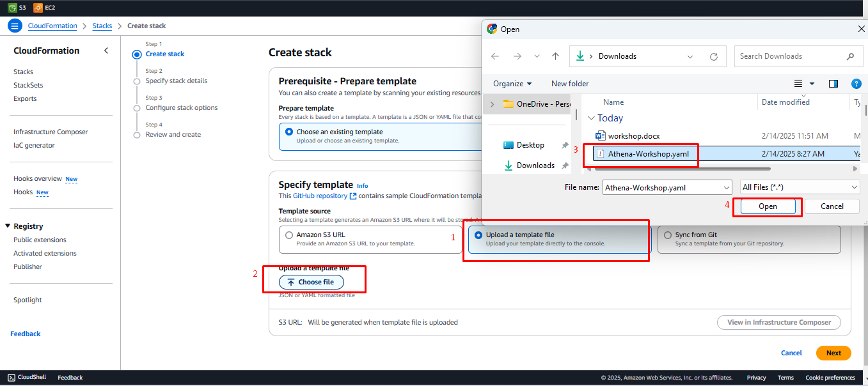Collapse the Registry section in the sidebar
Viewport: 868px width, 386px height.
click(8, 226)
